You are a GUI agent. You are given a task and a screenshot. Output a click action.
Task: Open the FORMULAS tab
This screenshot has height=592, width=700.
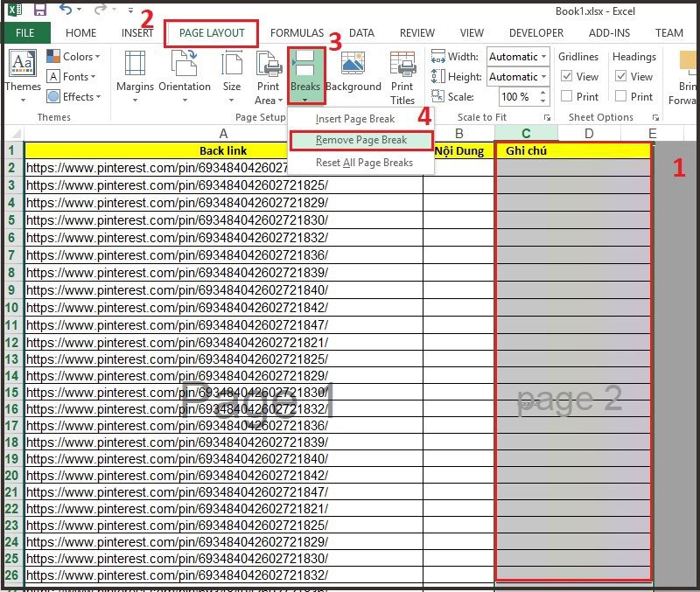297,33
